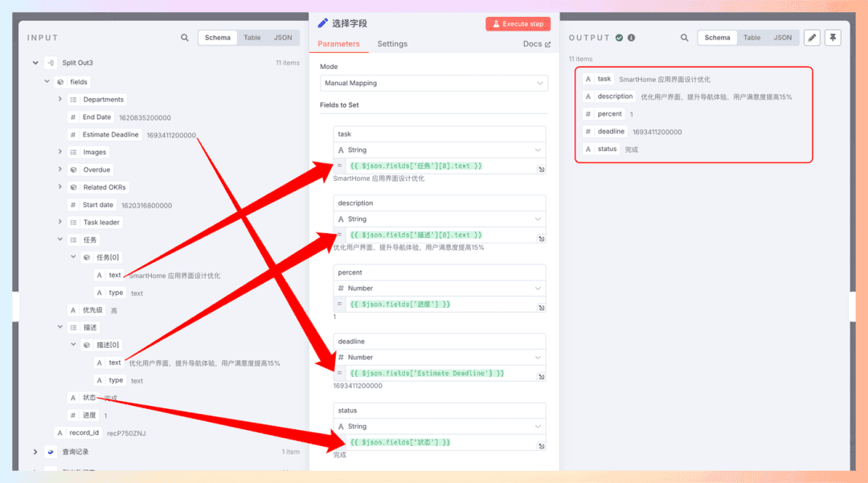The image size is (868, 483).
Task: Open expression editor icon for task field
Action: (541, 170)
